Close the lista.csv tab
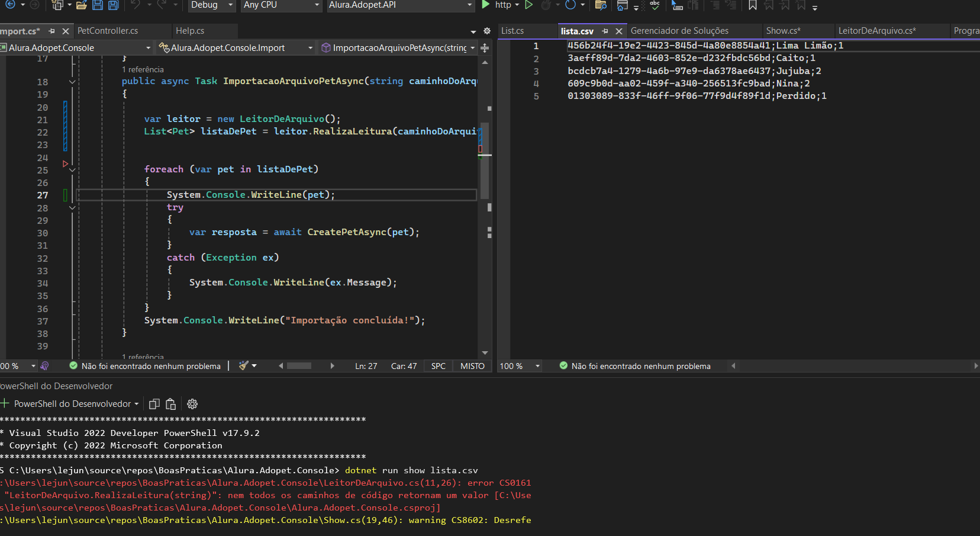The width and height of the screenshot is (980, 536). tap(619, 31)
